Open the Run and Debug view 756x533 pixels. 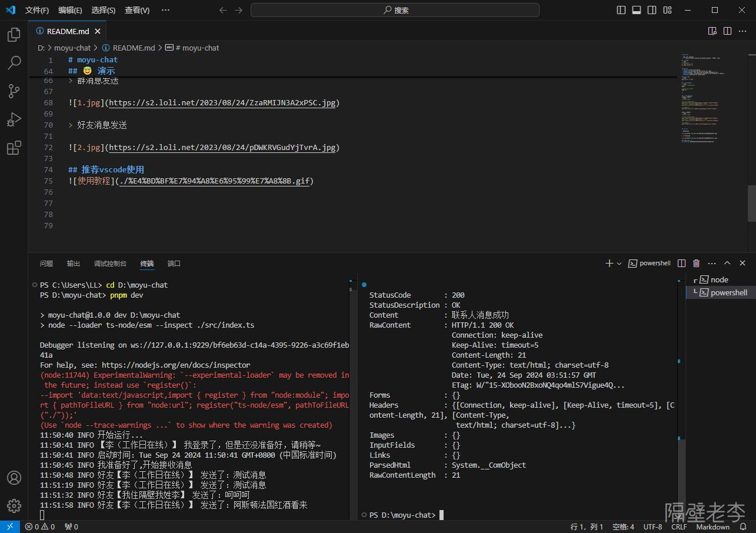point(14,119)
